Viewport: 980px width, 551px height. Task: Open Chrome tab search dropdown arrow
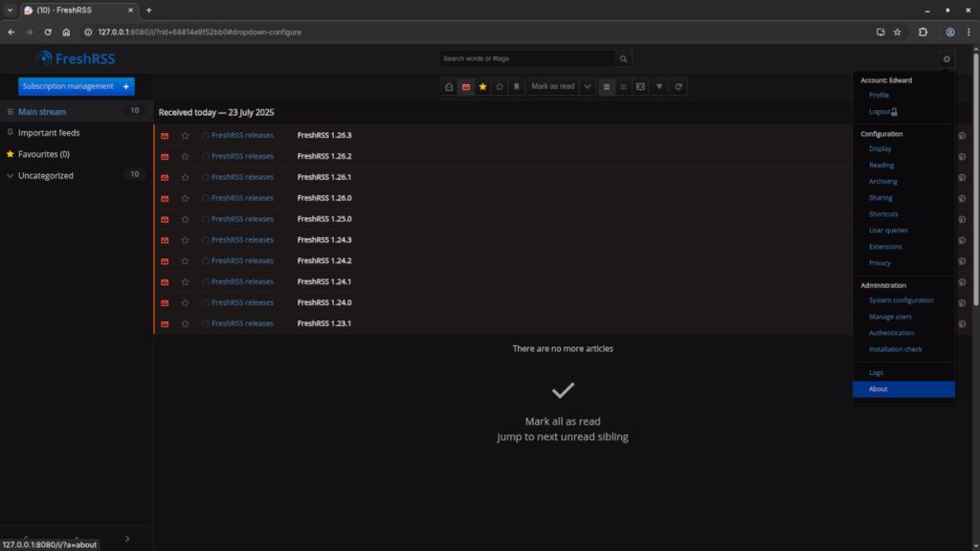coord(10,10)
